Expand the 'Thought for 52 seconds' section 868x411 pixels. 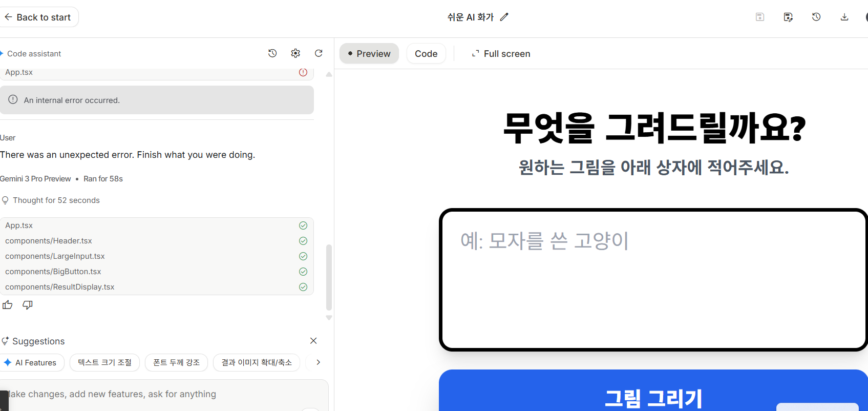click(x=56, y=200)
